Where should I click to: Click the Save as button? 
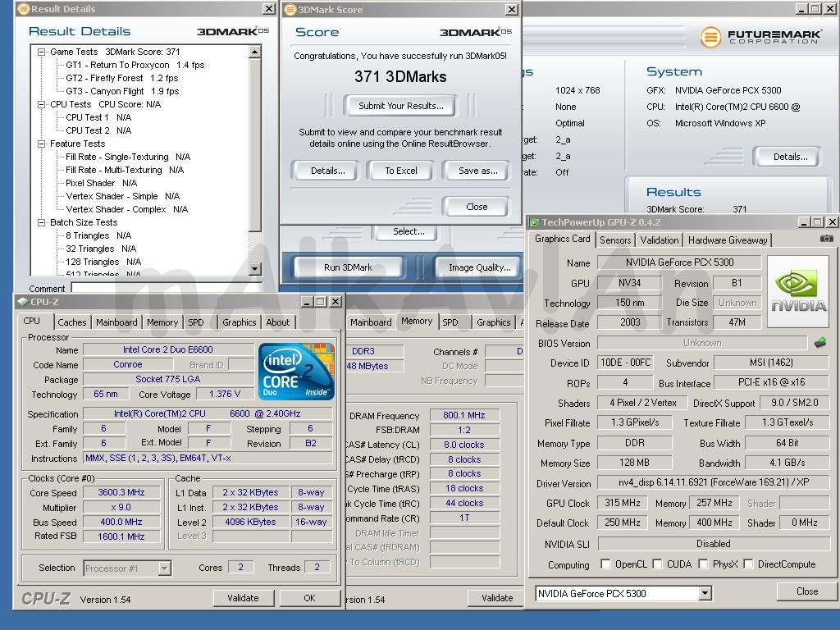pyautogui.click(x=477, y=171)
